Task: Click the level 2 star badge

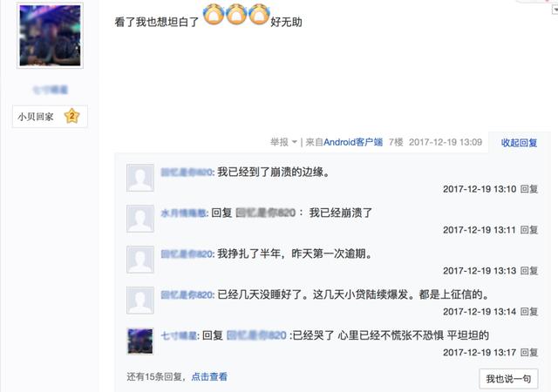Action: coord(71,116)
